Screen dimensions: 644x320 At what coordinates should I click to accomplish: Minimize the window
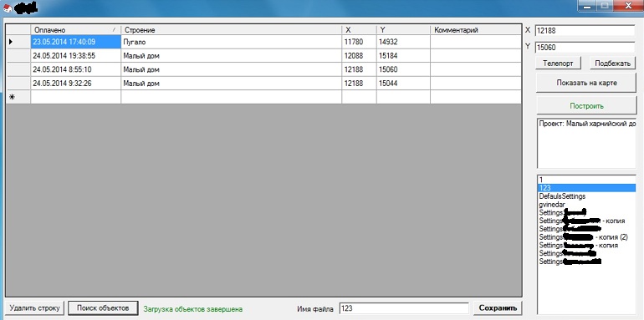586,6
